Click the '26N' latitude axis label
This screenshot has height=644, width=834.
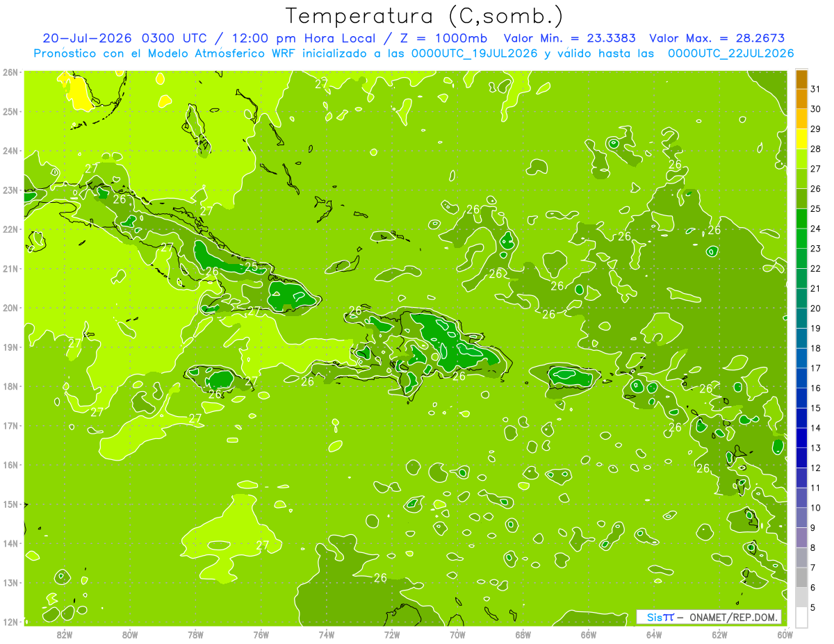coord(10,72)
